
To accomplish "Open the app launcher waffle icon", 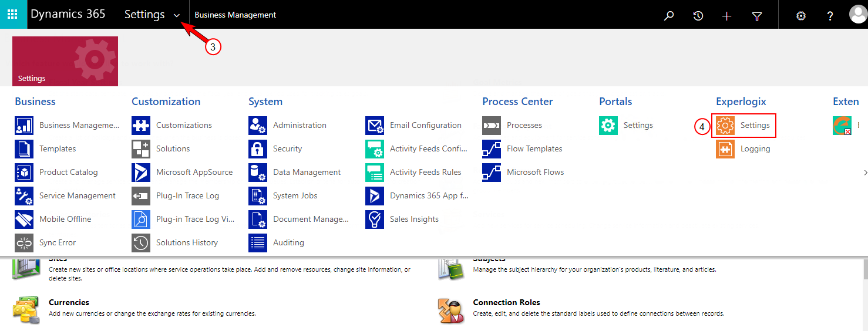I will pyautogui.click(x=13, y=14).
